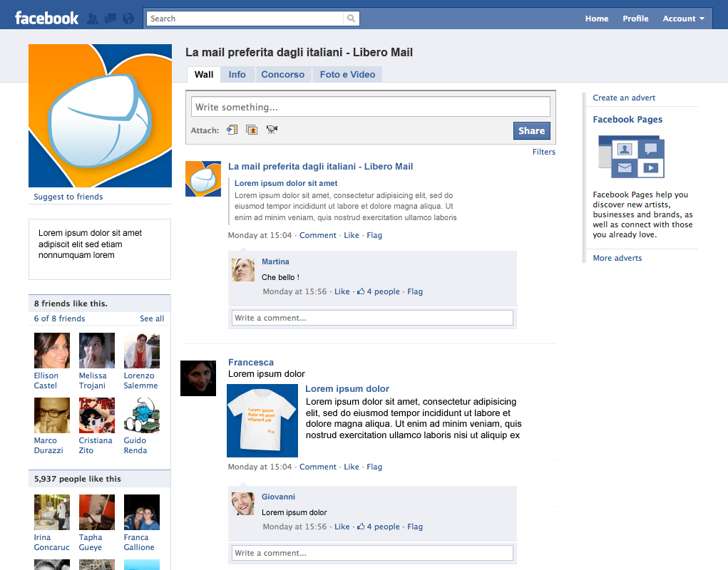728x570 pixels.
Task: Click Comment under the Libero Mail post
Action: 317,235
